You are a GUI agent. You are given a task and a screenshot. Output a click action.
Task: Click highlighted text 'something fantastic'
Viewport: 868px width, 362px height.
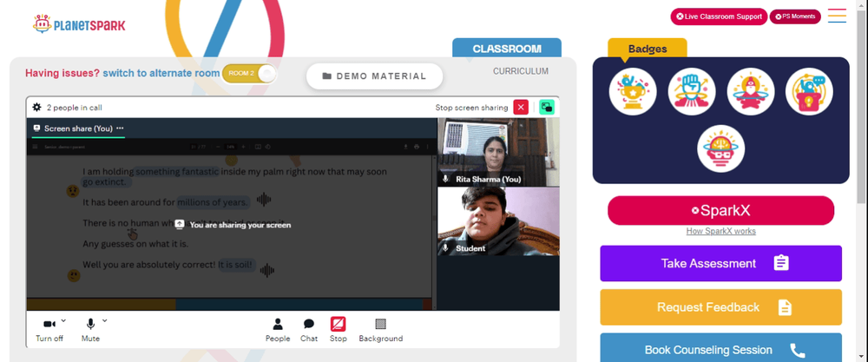coord(177,172)
